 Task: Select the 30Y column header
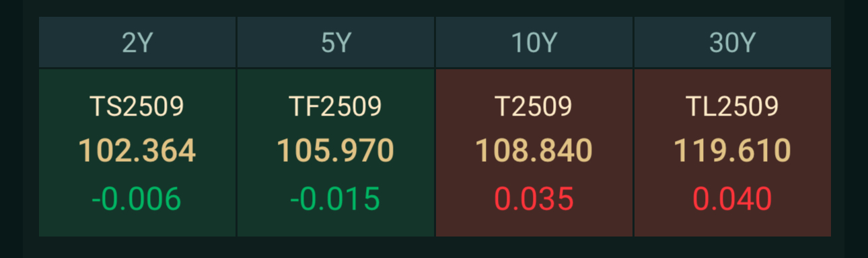click(733, 42)
